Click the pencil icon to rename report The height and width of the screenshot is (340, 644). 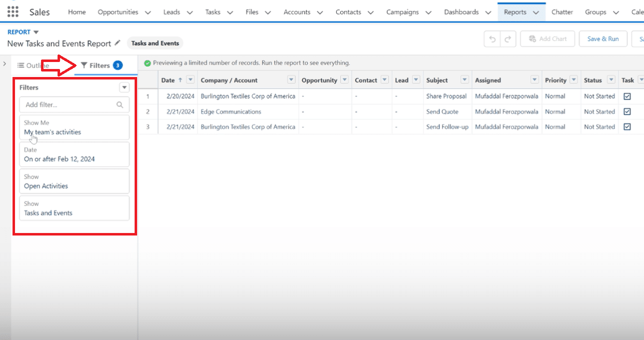118,43
